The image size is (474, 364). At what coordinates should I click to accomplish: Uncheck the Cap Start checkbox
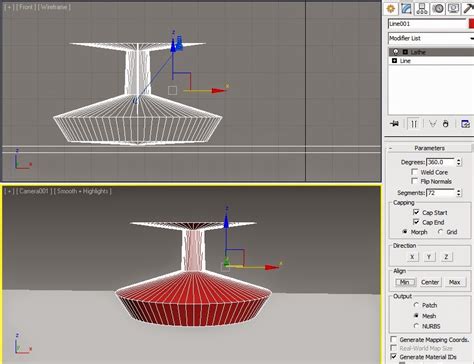pos(416,212)
